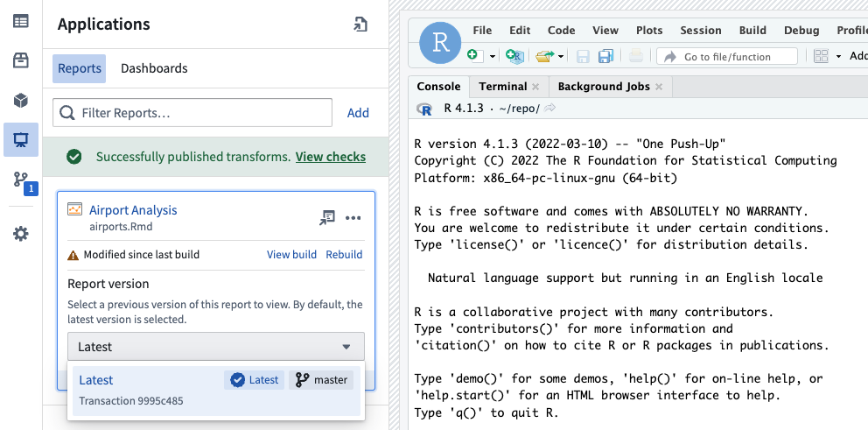
Task: Switch to the Reports tab
Action: 79,68
